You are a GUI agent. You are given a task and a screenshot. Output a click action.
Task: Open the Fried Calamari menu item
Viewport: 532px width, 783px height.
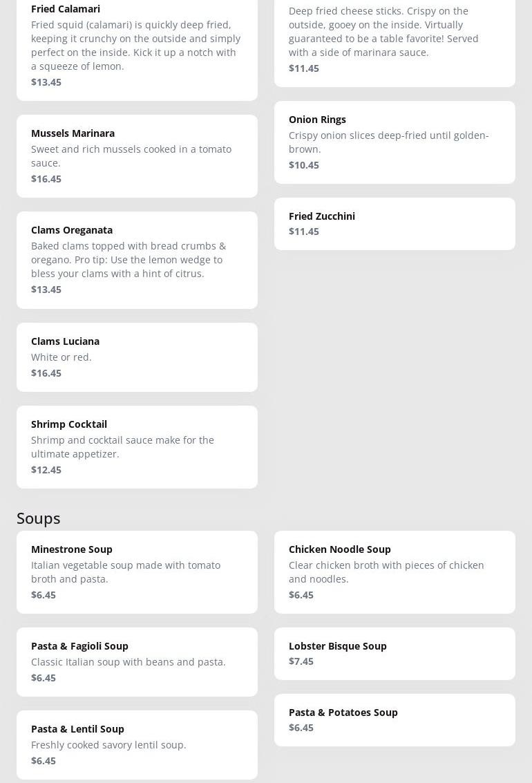pyautogui.click(x=66, y=9)
